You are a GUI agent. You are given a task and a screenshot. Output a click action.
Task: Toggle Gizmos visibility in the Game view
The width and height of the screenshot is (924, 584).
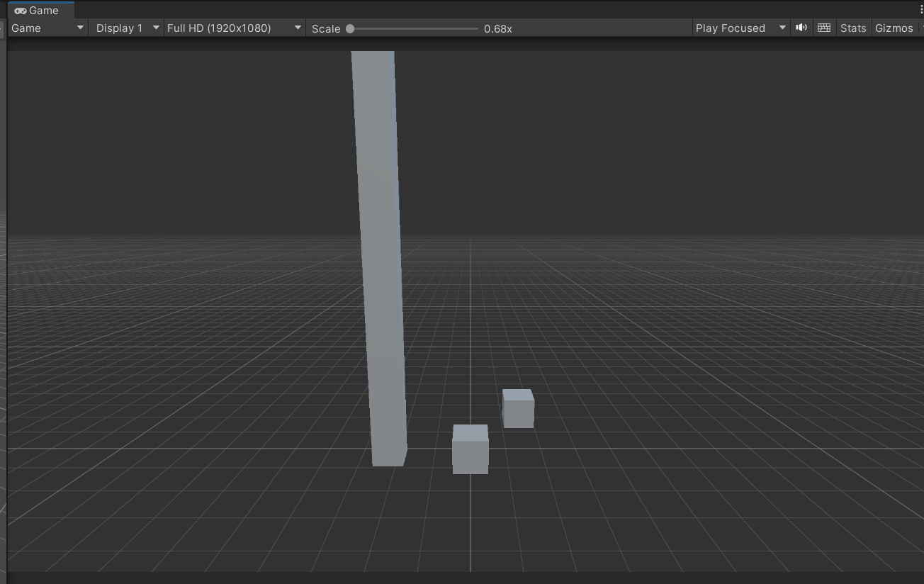tap(894, 28)
